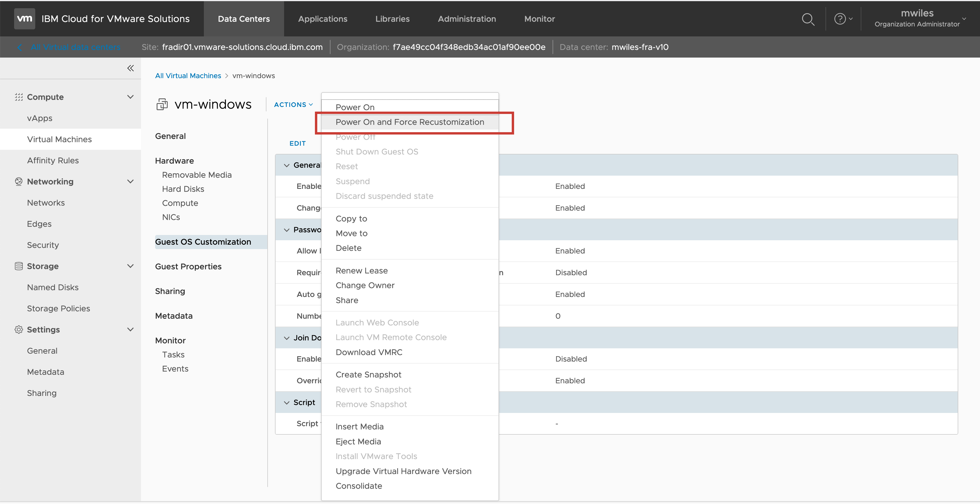
Task: Open the ACTIONS dropdown
Action: pyautogui.click(x=293, y=105)
